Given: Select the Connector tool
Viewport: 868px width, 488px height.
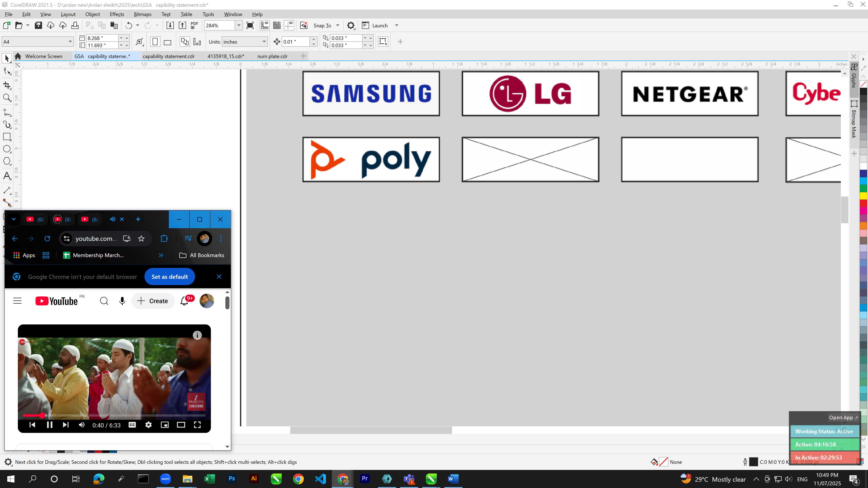Looking at the screenshot, I should coord(7,202).
